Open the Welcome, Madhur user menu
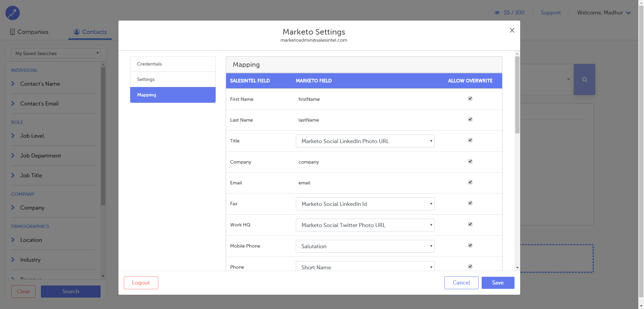This screenshot has height=309, width=644. 604,13
